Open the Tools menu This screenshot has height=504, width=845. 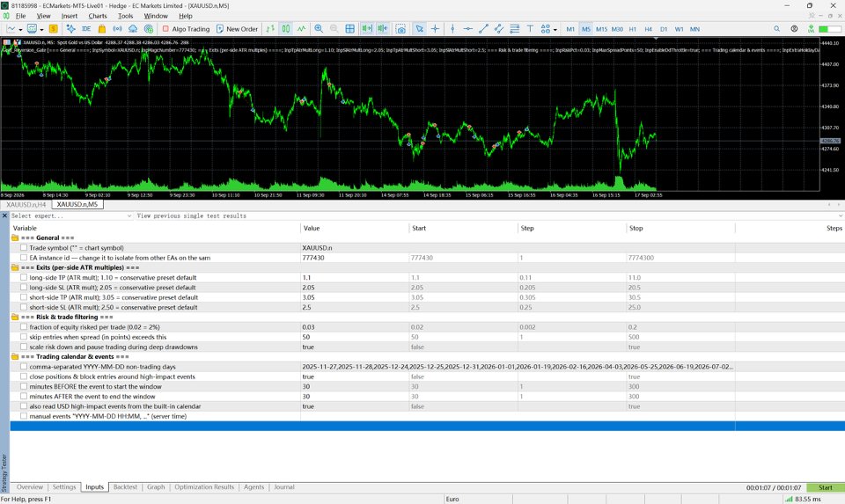pyautogui.click(x=125, y=16)
